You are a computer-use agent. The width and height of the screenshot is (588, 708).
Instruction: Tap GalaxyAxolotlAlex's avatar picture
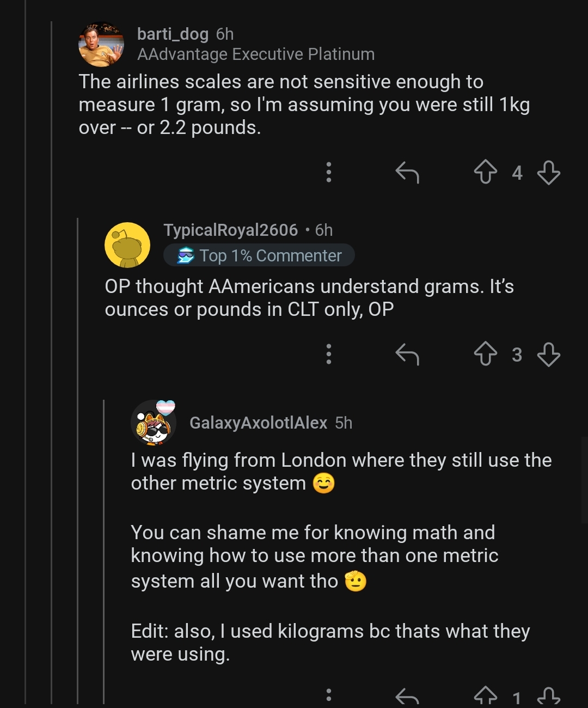153,423
